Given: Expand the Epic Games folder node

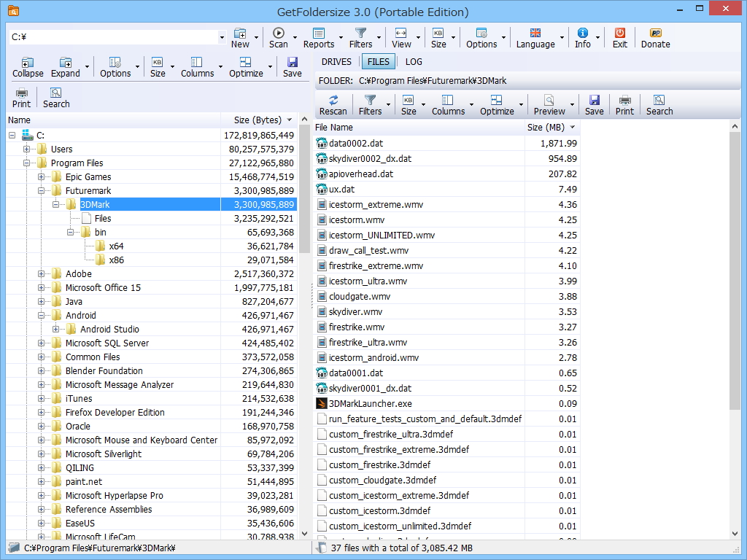Looking at the screenshot, I should (x=41, y=176).
